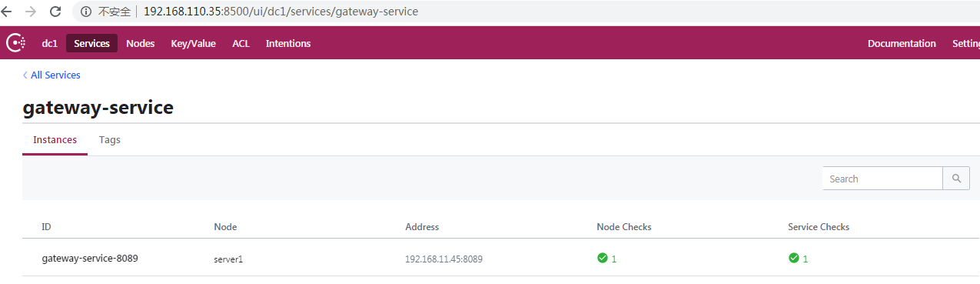Click the browser forward arrow
The height and width of the screenshot is (284, 980).
point(31,12)
